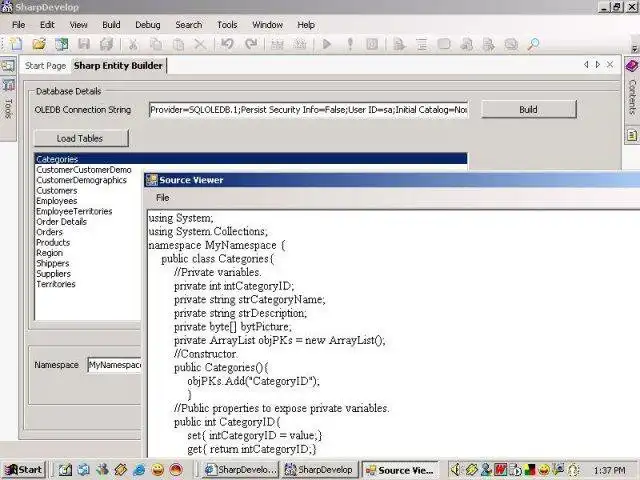Select Order Details in the table list

pos(62,222)
